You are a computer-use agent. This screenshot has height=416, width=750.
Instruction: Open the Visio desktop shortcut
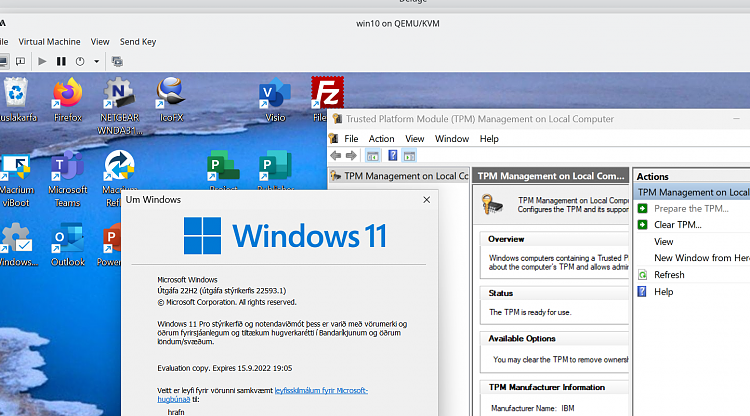275,99
